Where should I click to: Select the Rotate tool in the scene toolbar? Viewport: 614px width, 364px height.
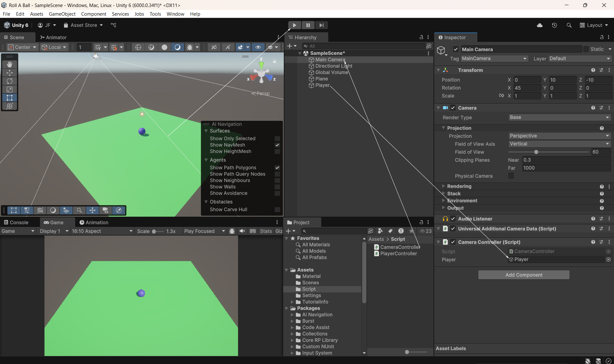[x=10, y=81]
